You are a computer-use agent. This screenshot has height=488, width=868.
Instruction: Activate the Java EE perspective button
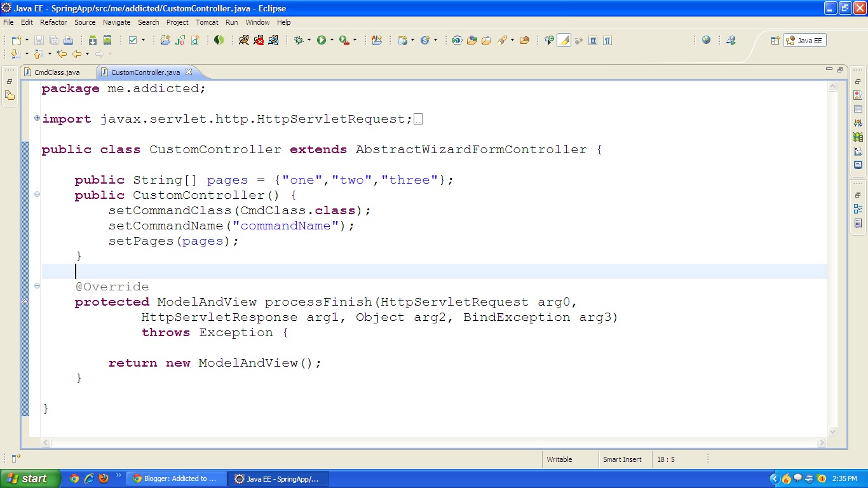pyautogui.click(x=804, y=40)
